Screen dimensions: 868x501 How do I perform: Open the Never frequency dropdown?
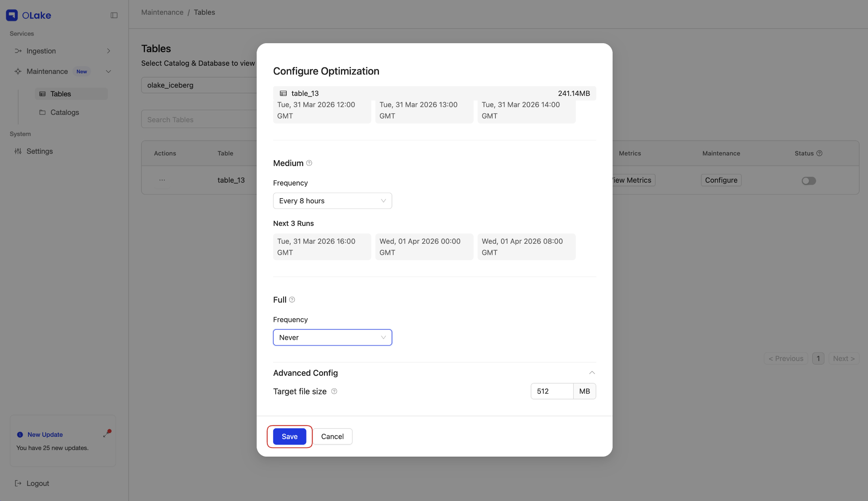332,337
